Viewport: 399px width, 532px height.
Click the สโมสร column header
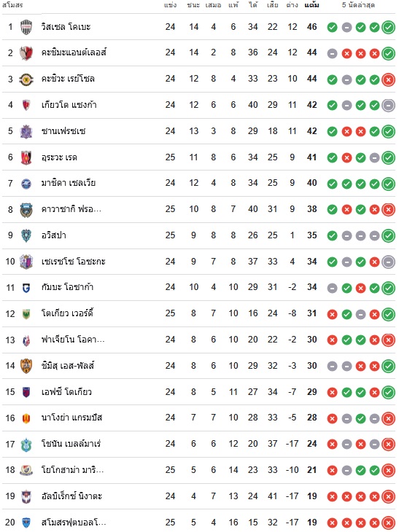[12, 5]
